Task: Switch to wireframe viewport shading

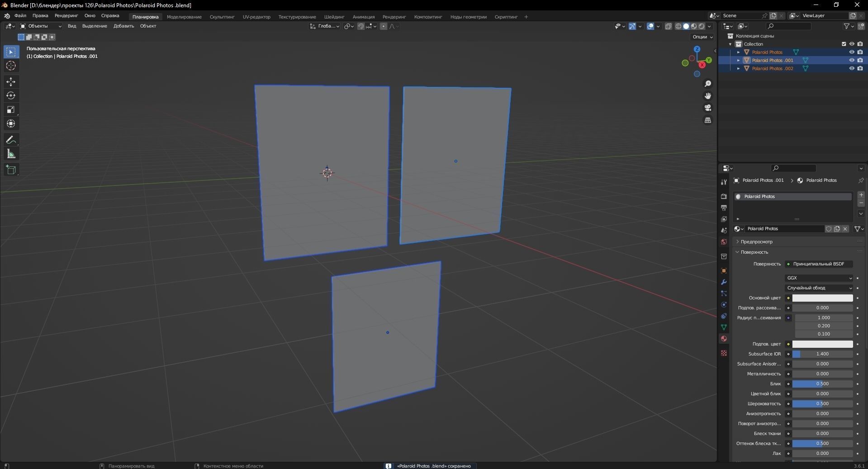Action: [678, 26]
